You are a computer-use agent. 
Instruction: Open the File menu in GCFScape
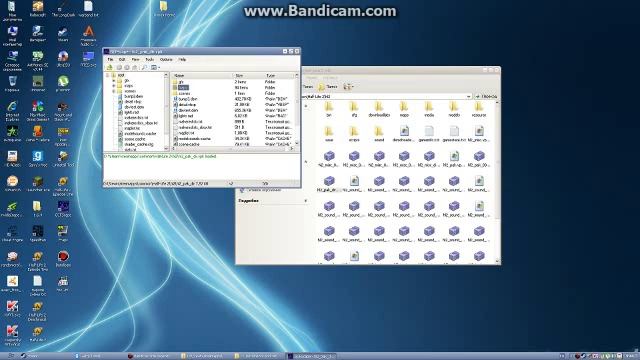pyautogui.click(x=110, y=60)
